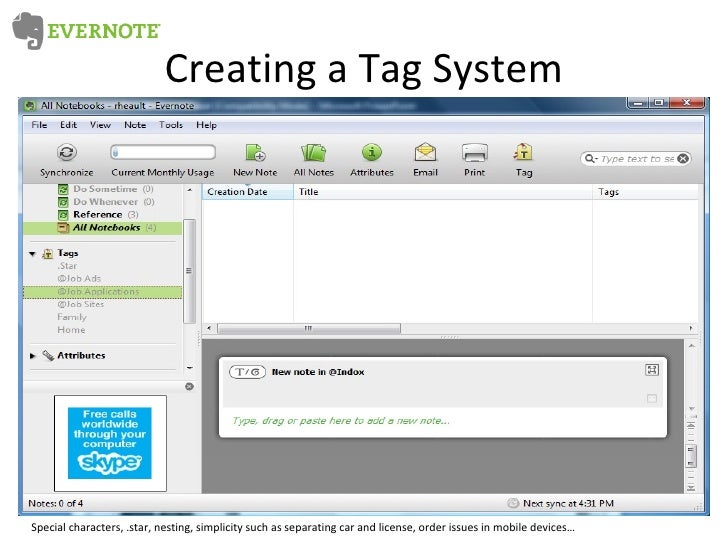The image size is (728, 546).
Task: Select the Family tag
Action: 72,317
